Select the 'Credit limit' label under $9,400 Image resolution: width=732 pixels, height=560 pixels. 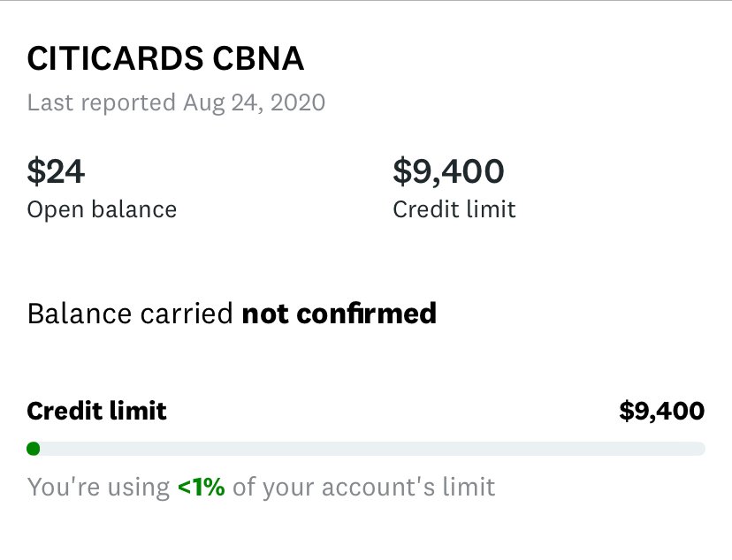[454, 209]
